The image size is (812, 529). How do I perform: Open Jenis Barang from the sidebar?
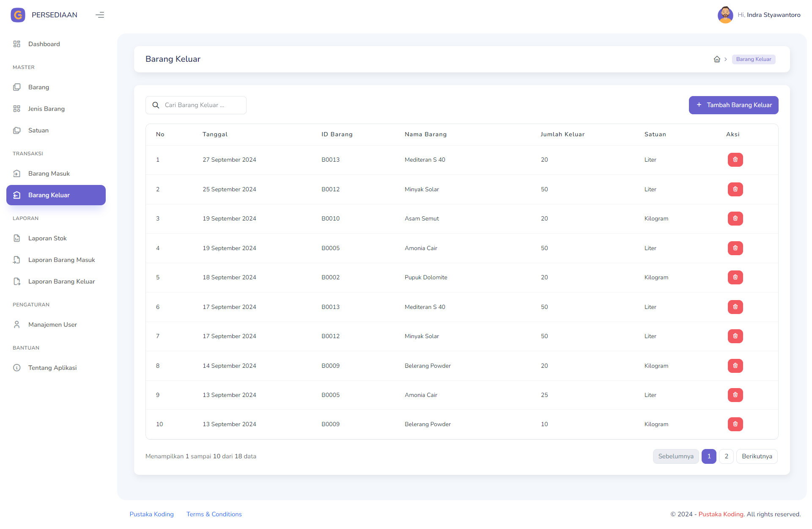pos(47,109)
